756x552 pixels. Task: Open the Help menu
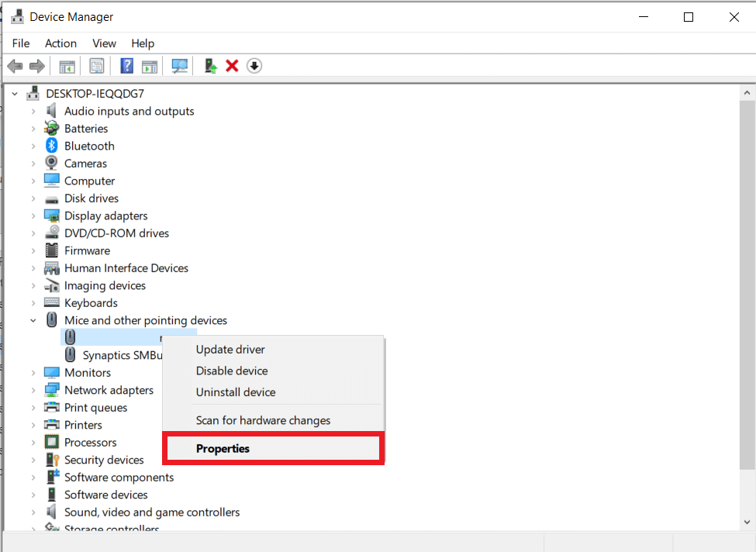[143, 43]
